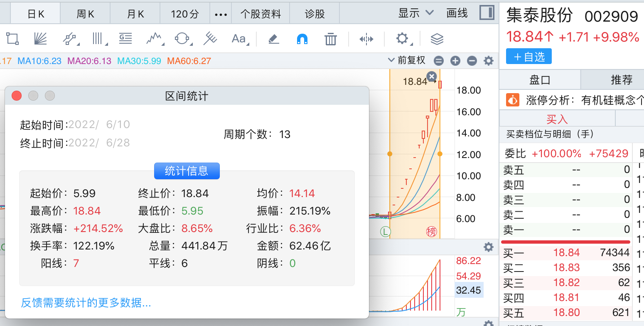This screenshot has height=326, width=644.
Task: Click the wave line drawing tool
Action: click(154, 39)
